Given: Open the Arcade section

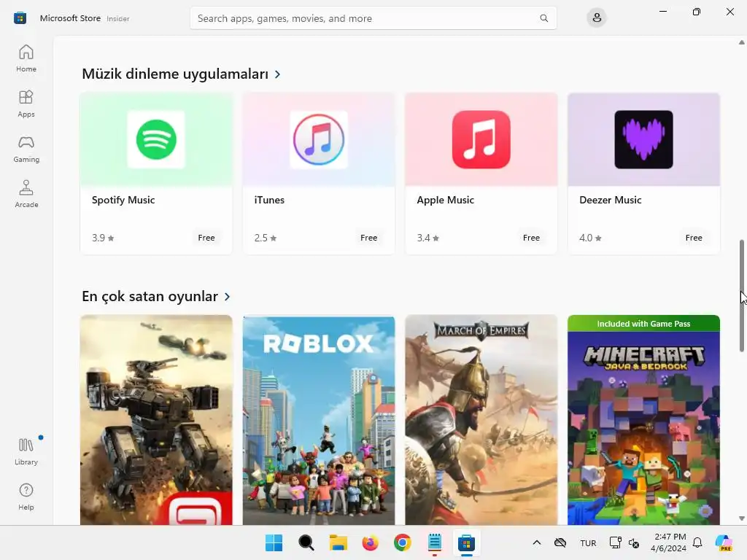Looking at the screenshot, I should coord(26,194).
